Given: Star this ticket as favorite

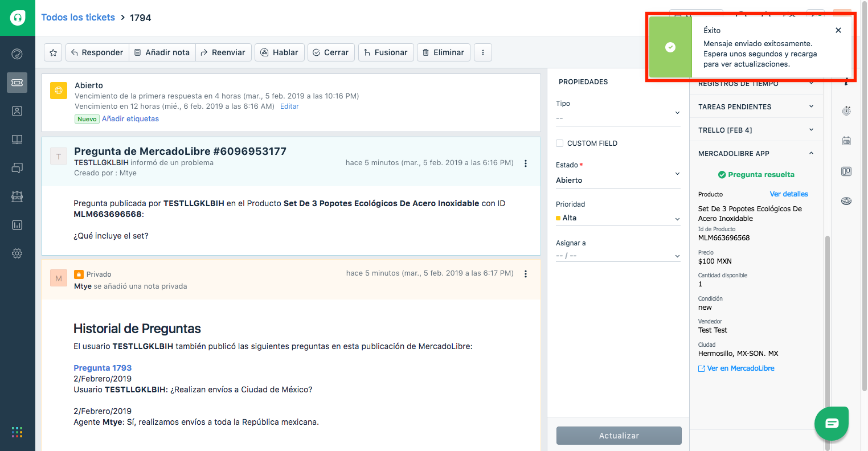Looking at the screenshot, I should (53, 52).
